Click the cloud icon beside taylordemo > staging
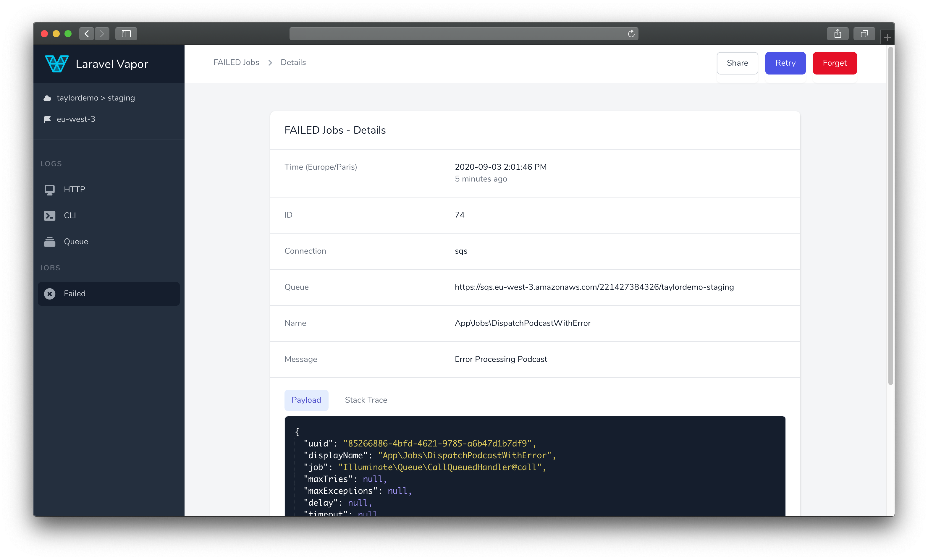Screen dimensions: 928x560 [x=47, y=98]
